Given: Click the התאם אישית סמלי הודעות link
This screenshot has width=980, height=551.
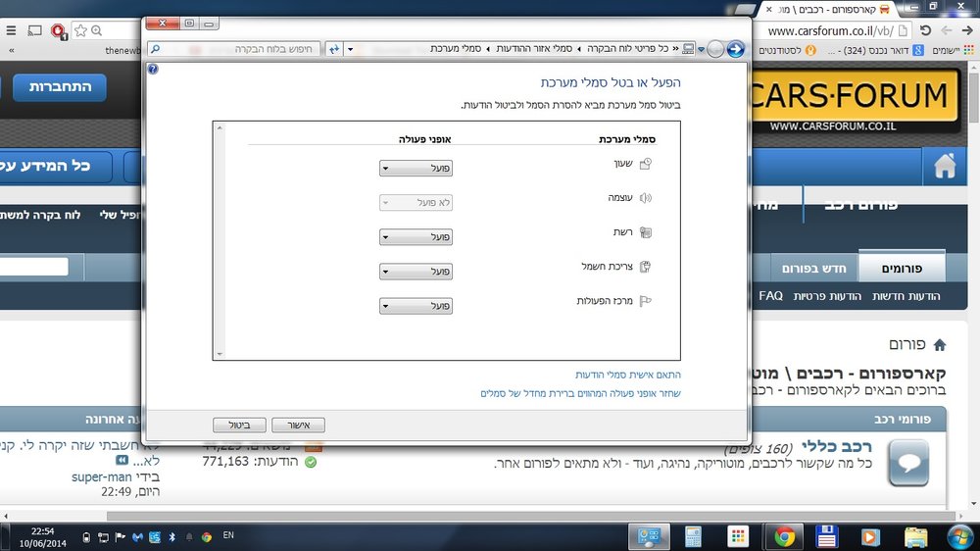Looking at the screenshot, I should 627,375.
